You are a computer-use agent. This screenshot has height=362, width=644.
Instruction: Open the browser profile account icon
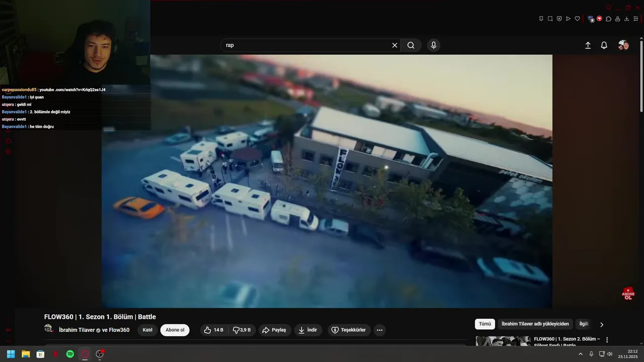pyautogui.click(x=617, y=19)
